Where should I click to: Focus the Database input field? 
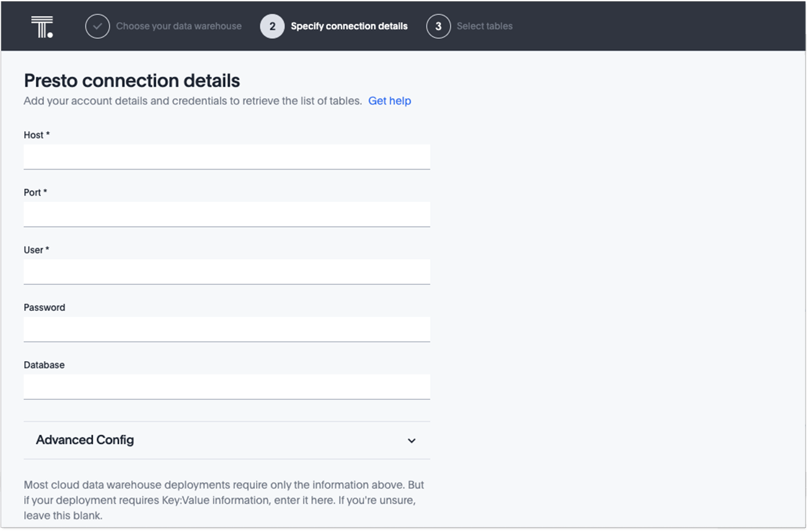(x=227, y=386)
